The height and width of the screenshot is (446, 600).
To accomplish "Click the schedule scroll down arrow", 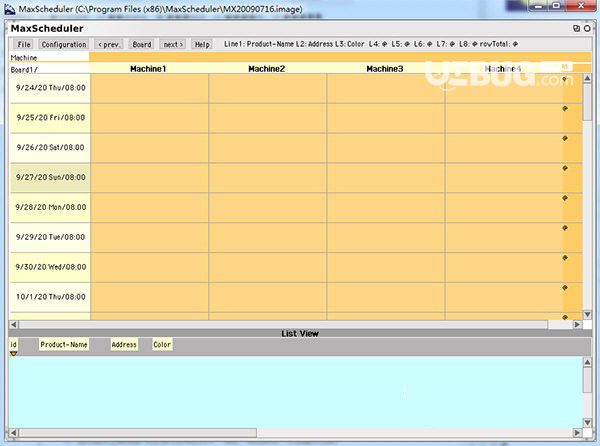I will pos(587,314).
